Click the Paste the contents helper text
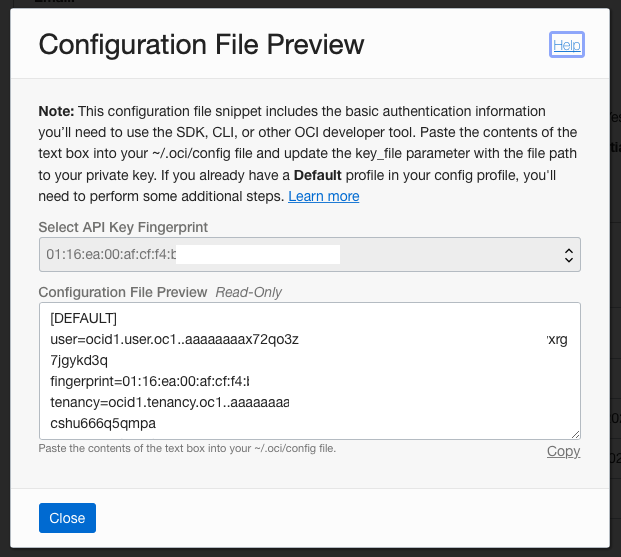Image resolution: width=621 pixels, height=557 pixels. click(x=187, y=448)
